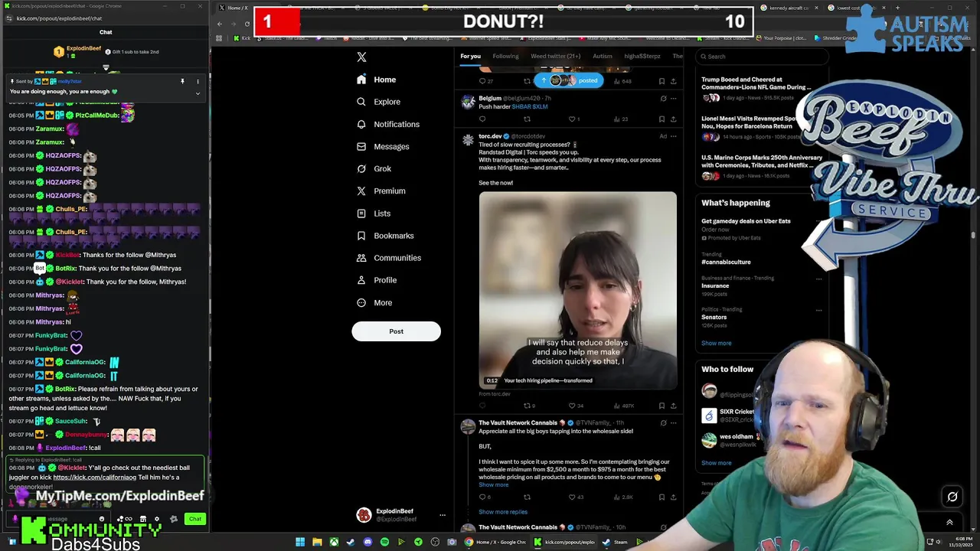Reply to Belgium's Push harder post
Viewport: 980px width, 551px height.
pyautogui.click(x=482, y=119)
